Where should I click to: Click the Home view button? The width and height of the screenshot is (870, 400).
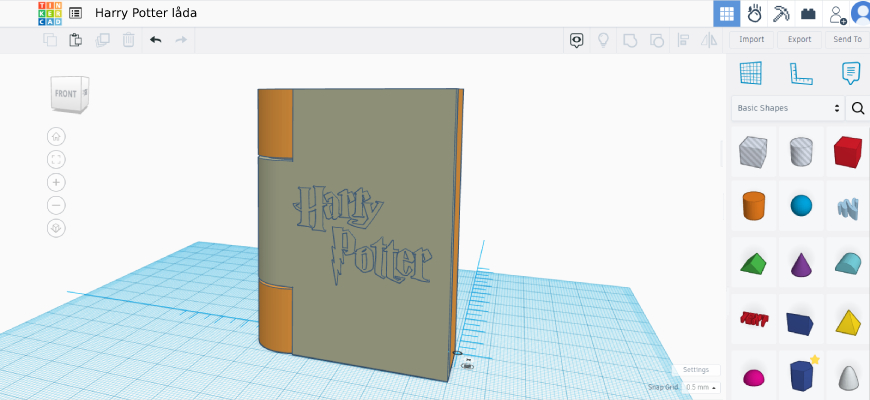point(56,136)
